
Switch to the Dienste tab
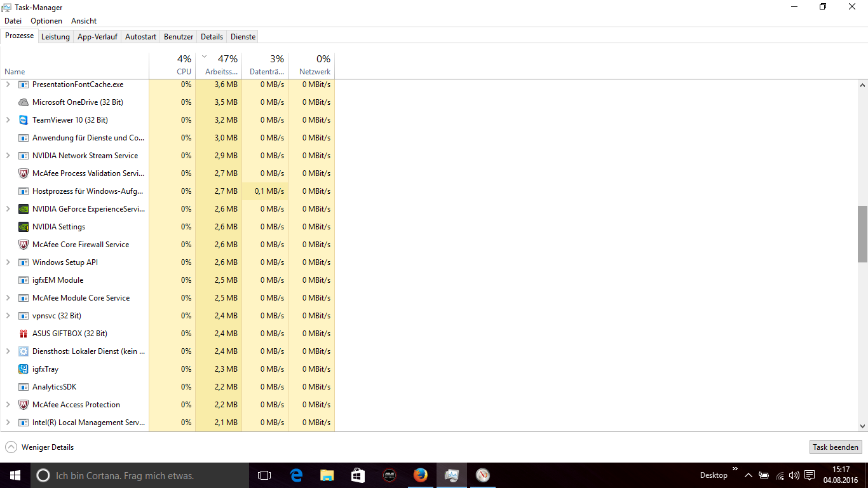pyautogui.click(x=243, y=37)
